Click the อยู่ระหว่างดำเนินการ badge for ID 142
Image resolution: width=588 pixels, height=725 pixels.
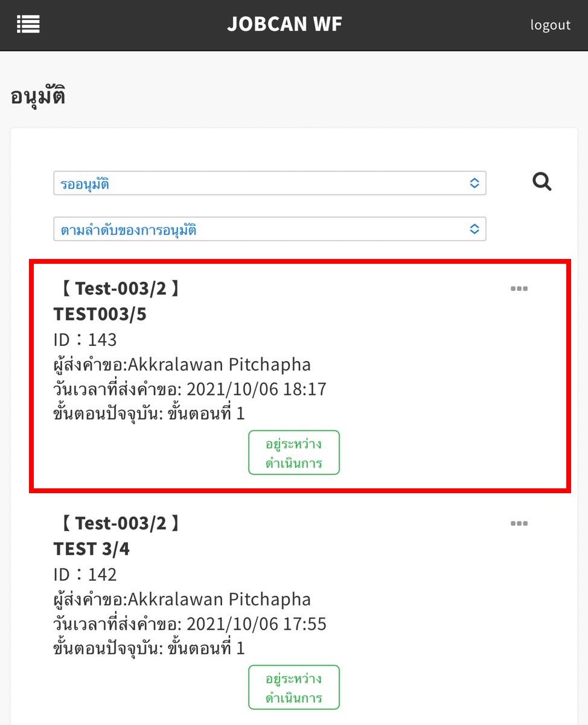[294, 688]
